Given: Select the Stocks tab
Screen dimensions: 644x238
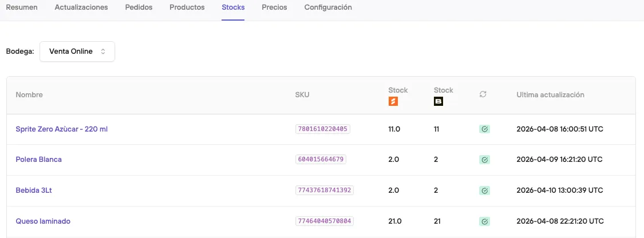Looking at the screenshot, I should 233,7.
